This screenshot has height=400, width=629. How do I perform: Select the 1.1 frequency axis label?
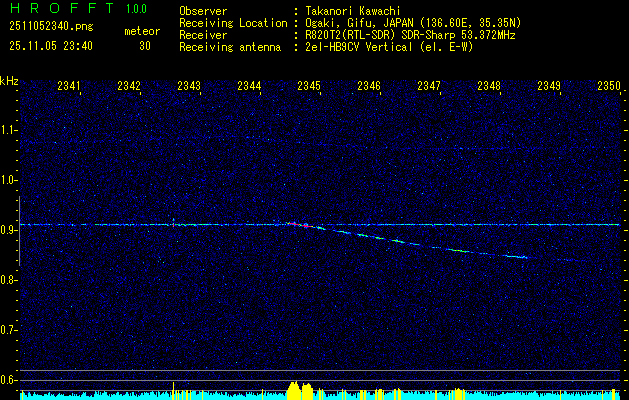click(9, 130)
